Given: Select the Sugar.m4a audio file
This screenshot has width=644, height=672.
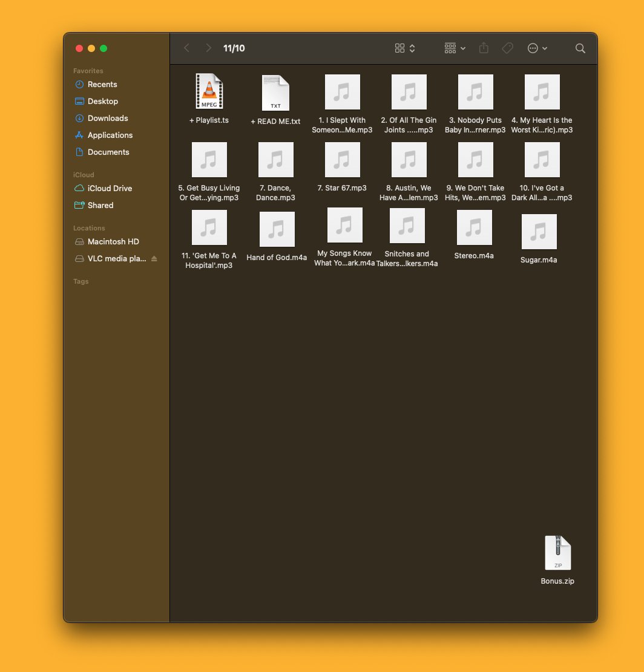Looking at the screenshot, I should (x=539, y=232).
